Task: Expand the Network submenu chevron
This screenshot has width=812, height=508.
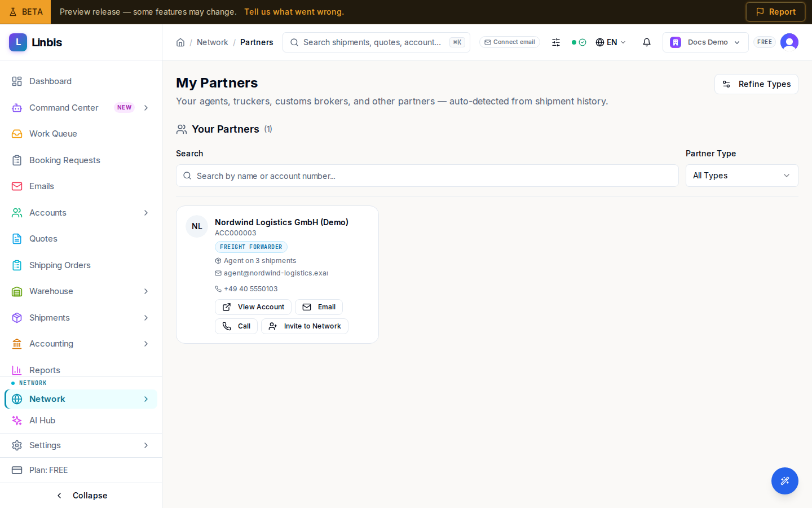Action: (146, 399)
